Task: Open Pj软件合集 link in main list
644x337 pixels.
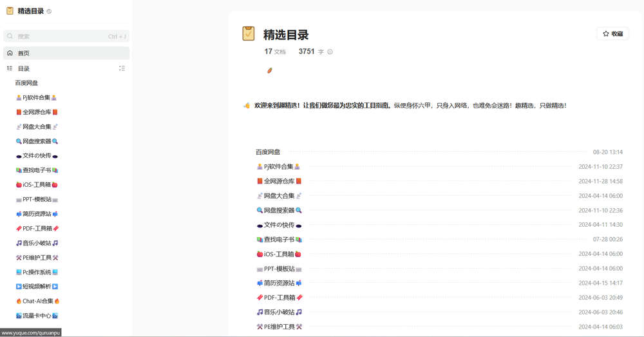Action: (x=278, y=166)
